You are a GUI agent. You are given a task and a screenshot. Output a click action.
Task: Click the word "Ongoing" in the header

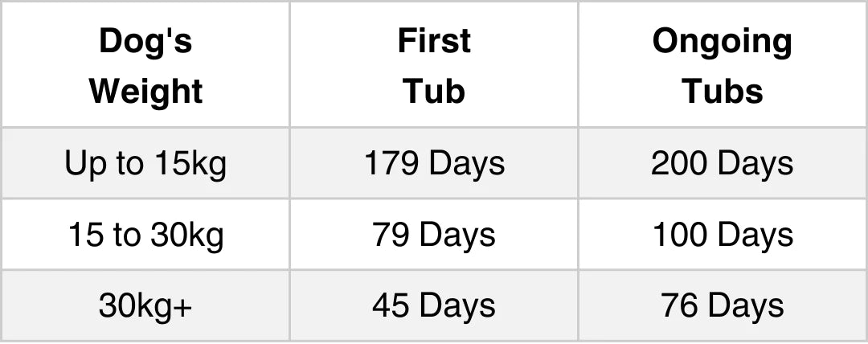tap(722, 41)
